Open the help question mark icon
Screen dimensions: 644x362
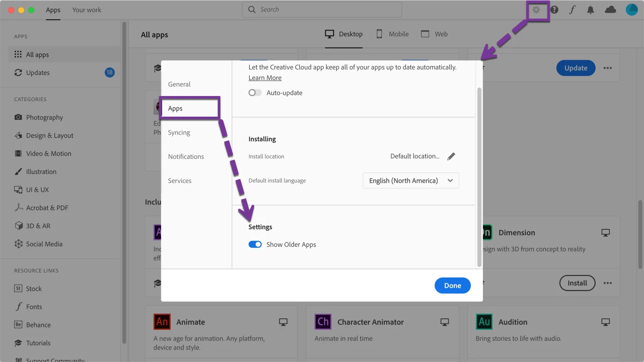pos(554,10)
